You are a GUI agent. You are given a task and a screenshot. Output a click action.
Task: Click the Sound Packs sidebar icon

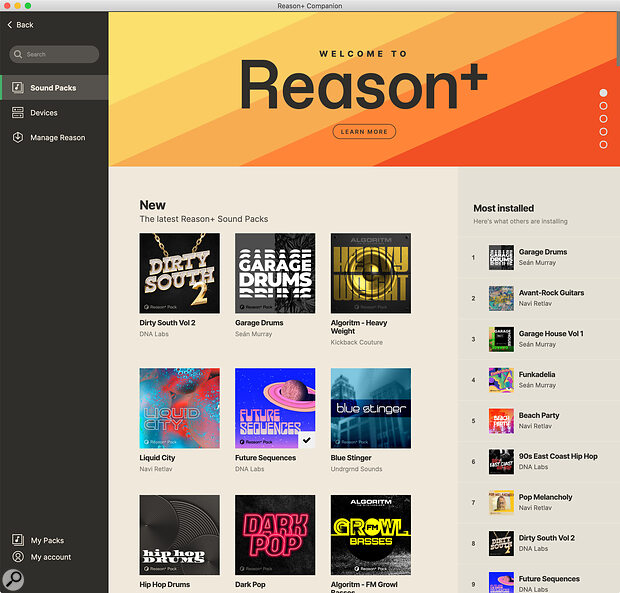click(17, 87)
